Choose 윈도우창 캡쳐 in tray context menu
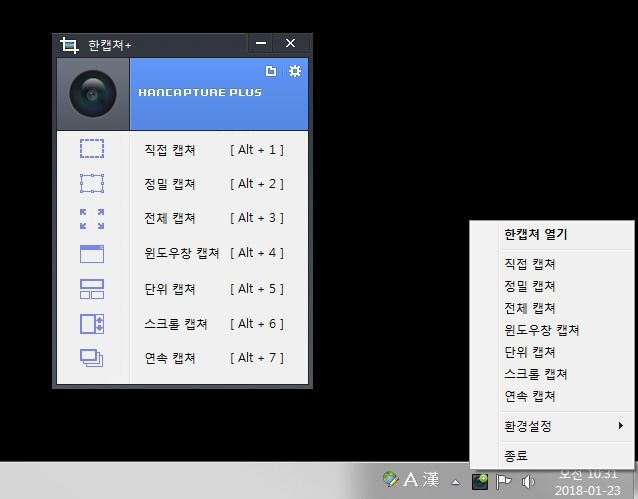This screenshot has width=638, height=499. tap(542, 330)
